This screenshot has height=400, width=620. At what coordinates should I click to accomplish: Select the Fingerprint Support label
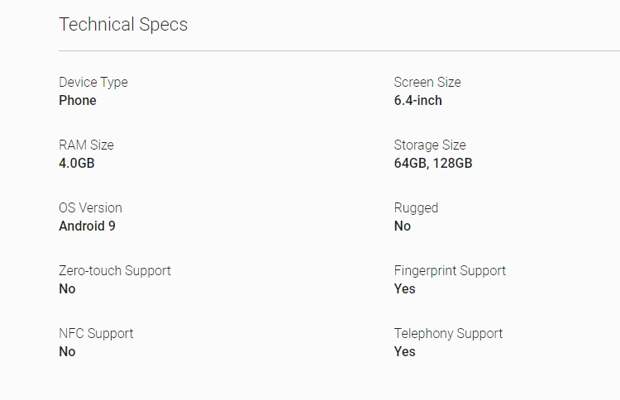[450, 271]
